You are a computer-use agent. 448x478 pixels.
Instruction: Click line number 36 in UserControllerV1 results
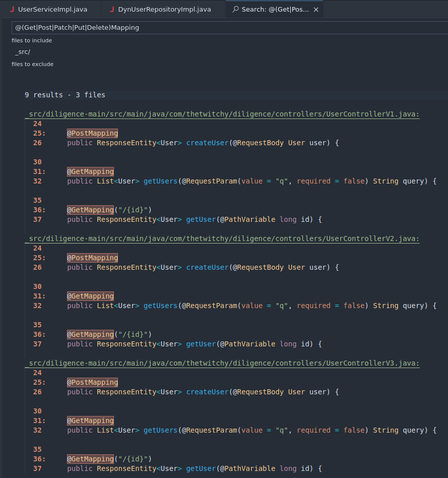tap(38, 210)
